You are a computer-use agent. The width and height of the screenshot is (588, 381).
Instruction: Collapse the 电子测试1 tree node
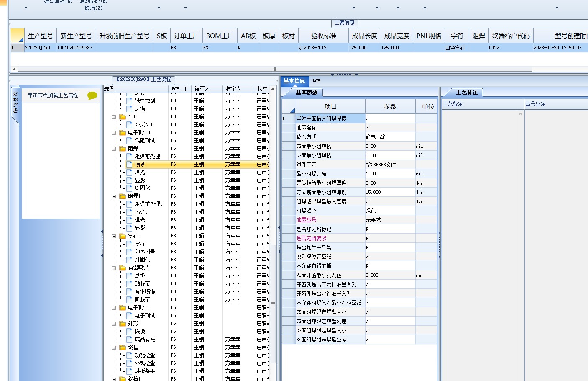coord(114,133)
